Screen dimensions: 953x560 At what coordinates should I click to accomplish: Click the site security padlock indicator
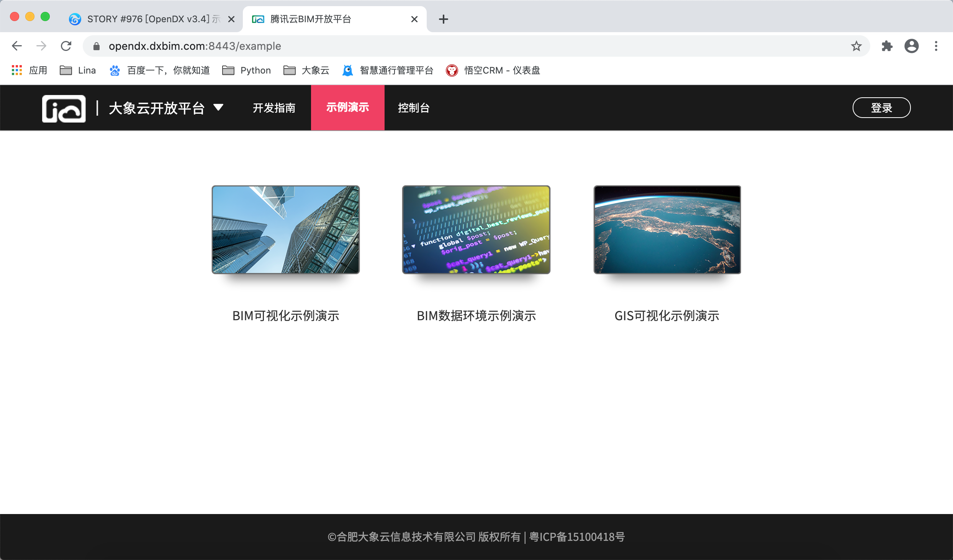tap(97, 46)
